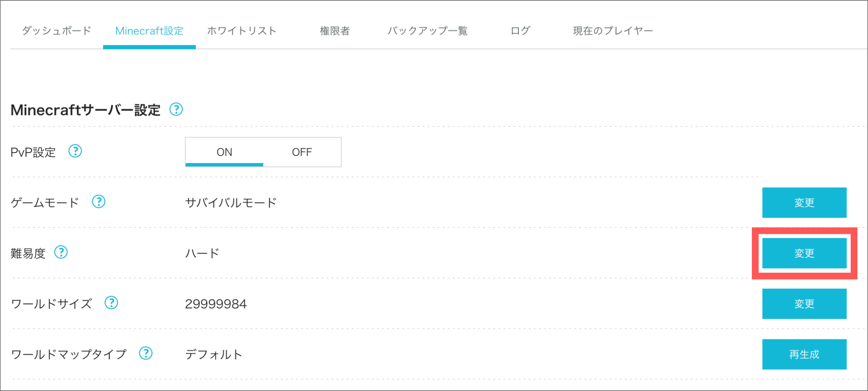Go to the ホワイトリスト tab
The image size is (868, 391).
point(242,31)
